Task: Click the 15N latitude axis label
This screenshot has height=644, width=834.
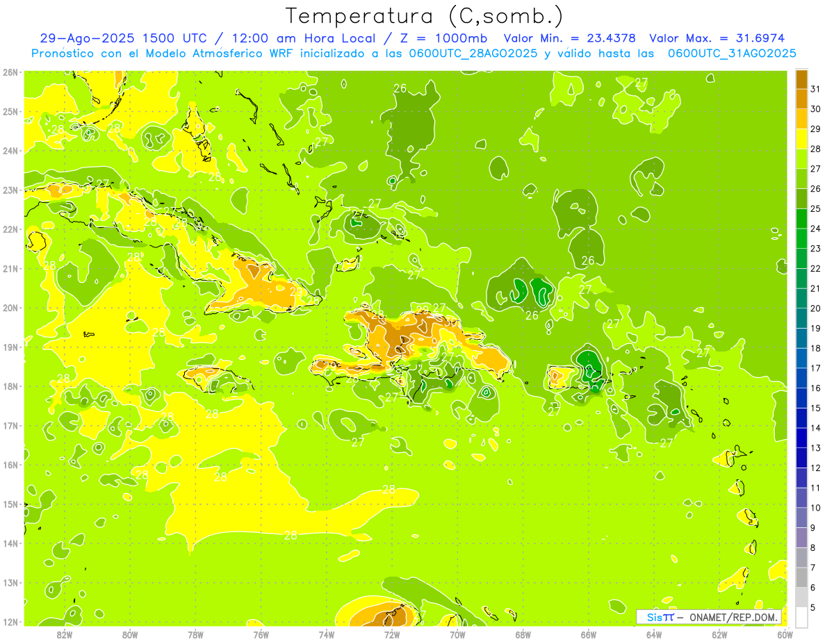Action: pos(10,504)
